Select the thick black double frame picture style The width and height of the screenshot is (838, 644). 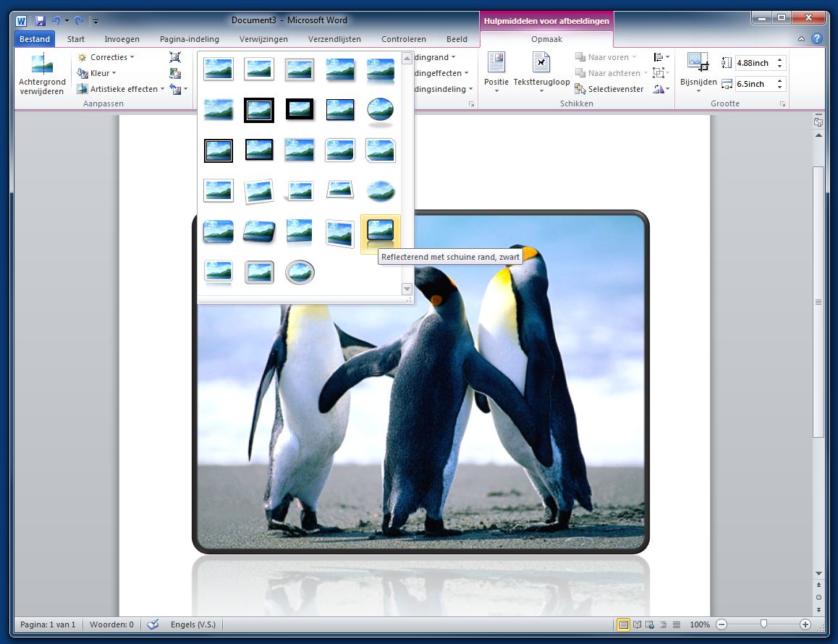259,110
